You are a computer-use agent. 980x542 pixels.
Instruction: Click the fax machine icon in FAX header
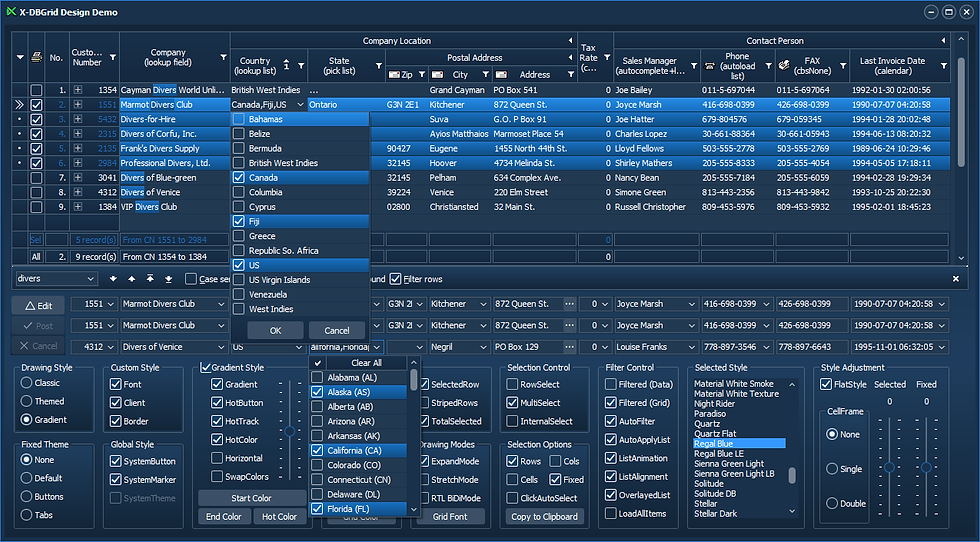(785, 66)
